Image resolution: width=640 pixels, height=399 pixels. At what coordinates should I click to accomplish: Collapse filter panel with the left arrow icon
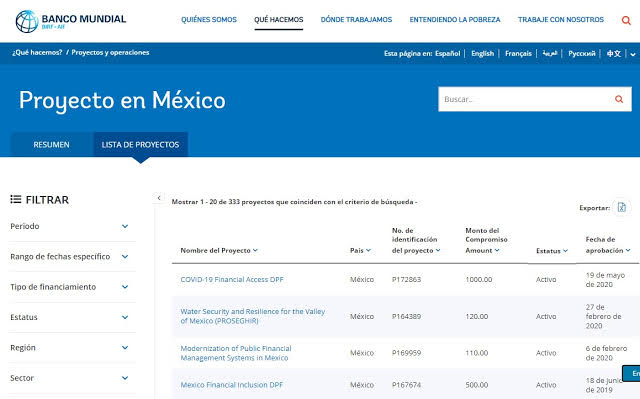[x=159, y=198]
